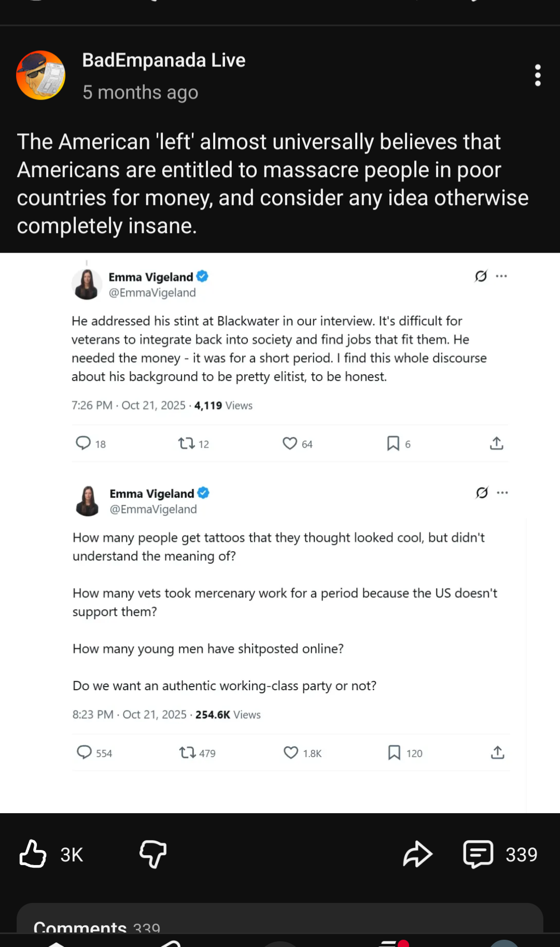Open BadEmpanada Live channel avatar
Image resolution: width=560 pixels, height=947 pixels.
[41, 76]
